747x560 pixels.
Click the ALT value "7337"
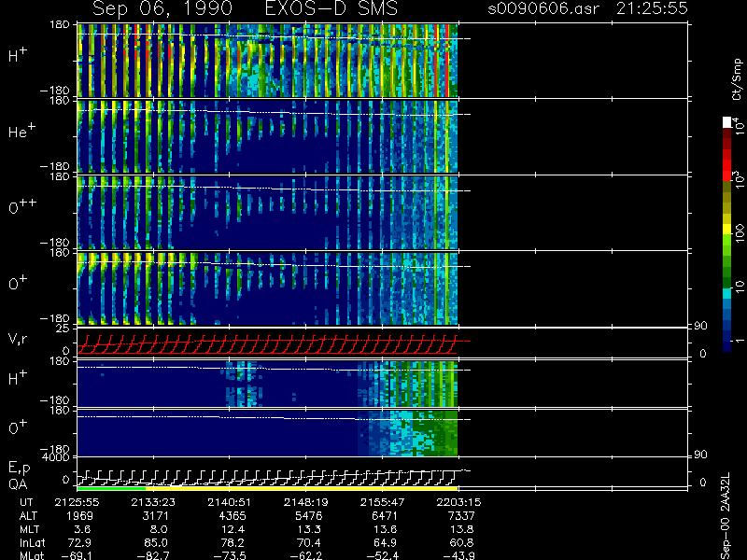pos(460,516)
